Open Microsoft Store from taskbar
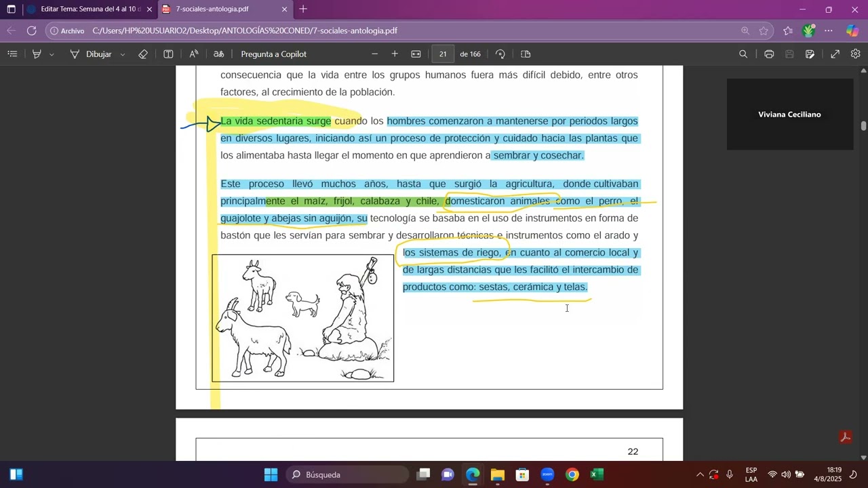 (522, 474)
